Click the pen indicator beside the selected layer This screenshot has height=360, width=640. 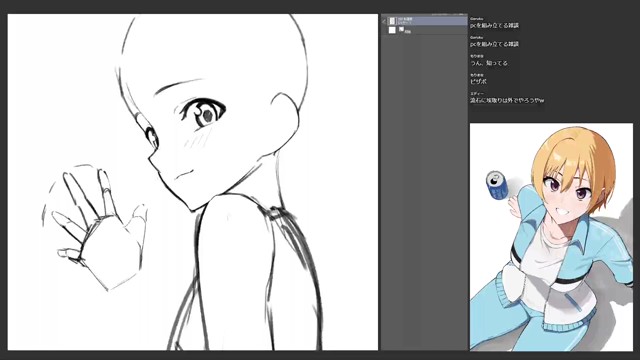click(384, 21)
